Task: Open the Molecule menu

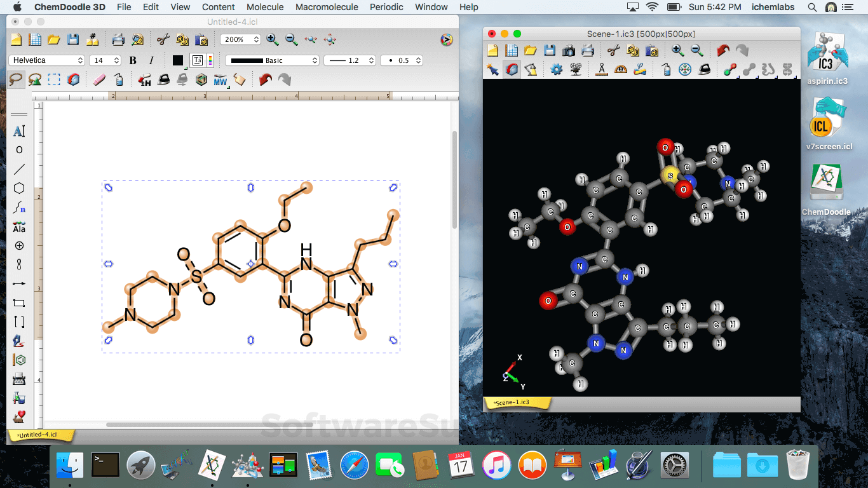Action: (x=265, y=7)
